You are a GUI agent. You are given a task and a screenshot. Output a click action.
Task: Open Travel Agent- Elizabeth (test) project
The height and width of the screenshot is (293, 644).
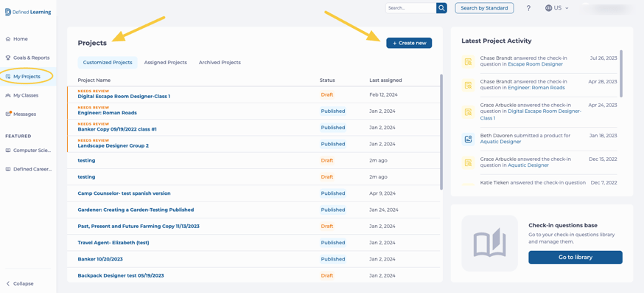click(113, 243)
